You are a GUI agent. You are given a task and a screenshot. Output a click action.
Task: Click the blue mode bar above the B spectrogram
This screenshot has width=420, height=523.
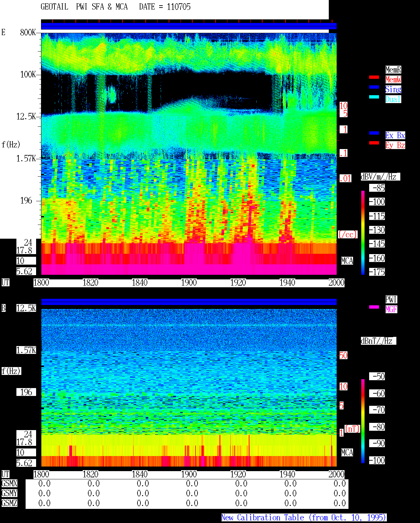click(x=189, y=302)
